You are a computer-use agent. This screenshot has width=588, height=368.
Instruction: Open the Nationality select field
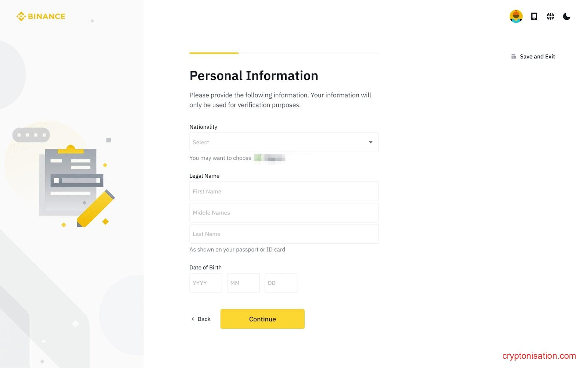point(279,142)
